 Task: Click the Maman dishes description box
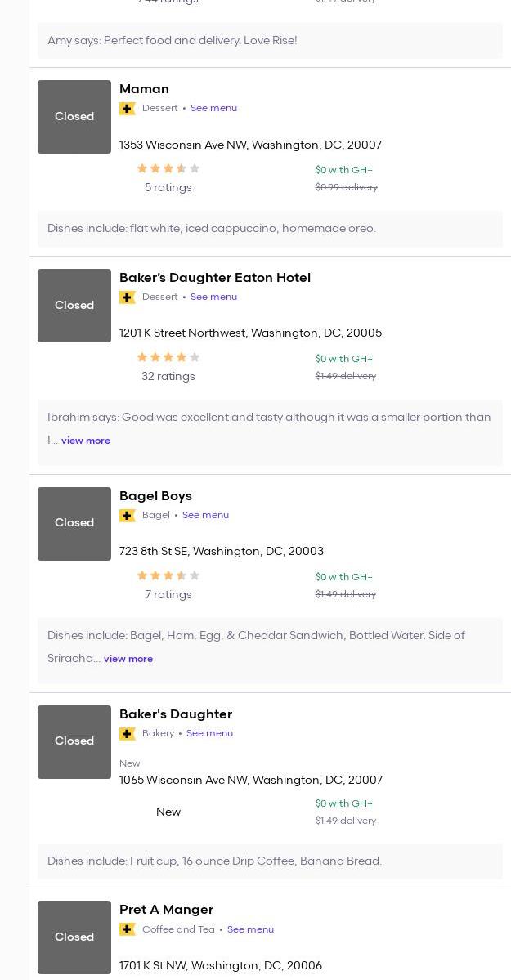(270, 229)
